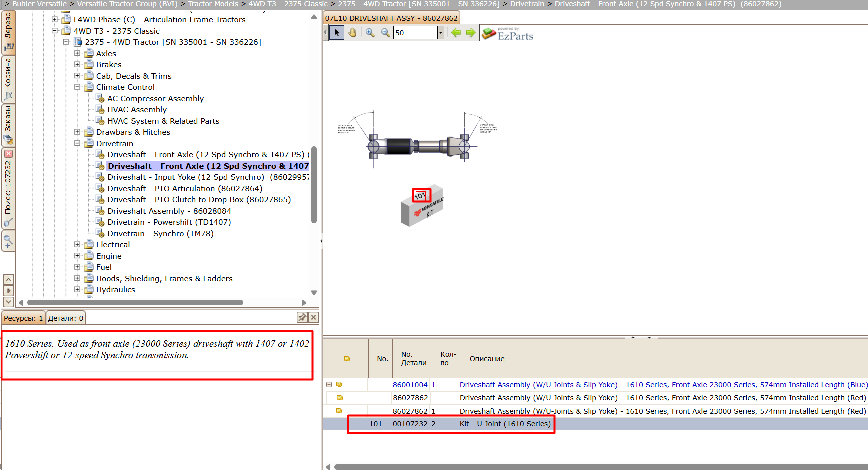Collapse the Climate Control folder
This screenshot has width=868, height=470.
(x=77, y=87)
